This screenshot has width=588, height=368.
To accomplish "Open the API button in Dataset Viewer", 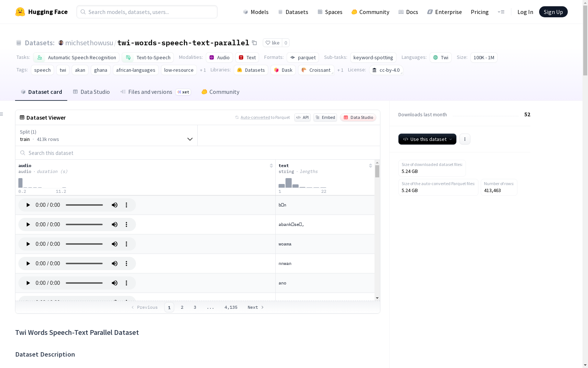I will click(302, 117).
